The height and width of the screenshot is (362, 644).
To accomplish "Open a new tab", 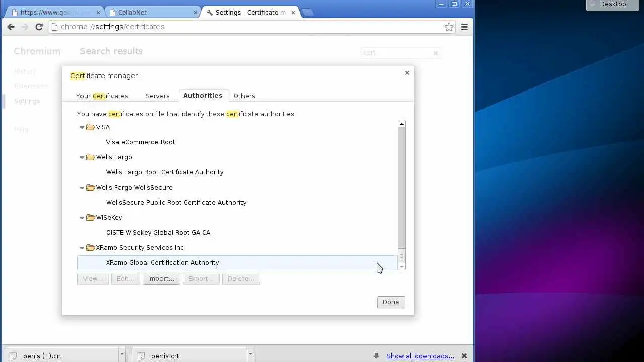I will [x=308, y=12].
